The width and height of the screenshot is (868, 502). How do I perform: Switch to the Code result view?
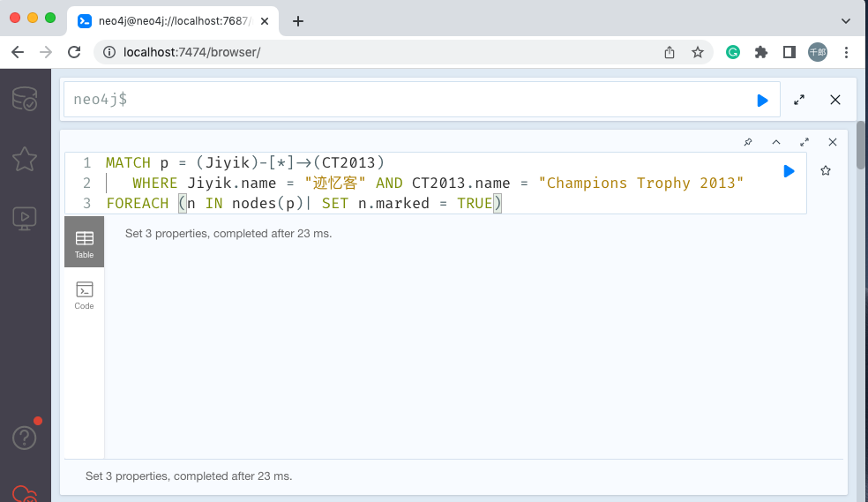(84, 295)
